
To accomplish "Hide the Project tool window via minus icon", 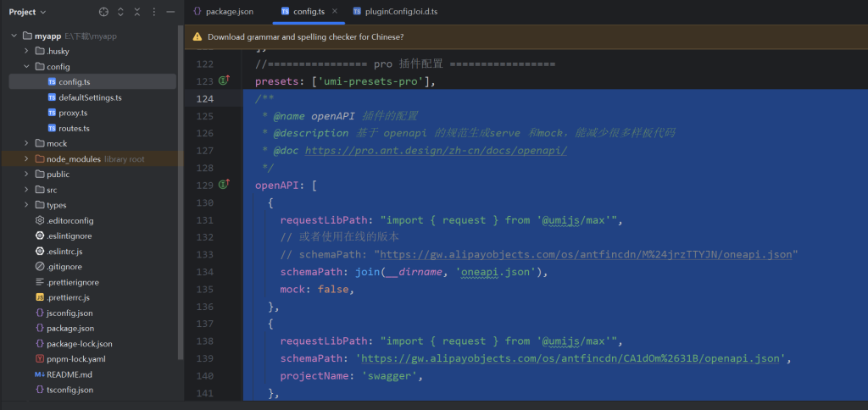I will [x=170, y=12].
